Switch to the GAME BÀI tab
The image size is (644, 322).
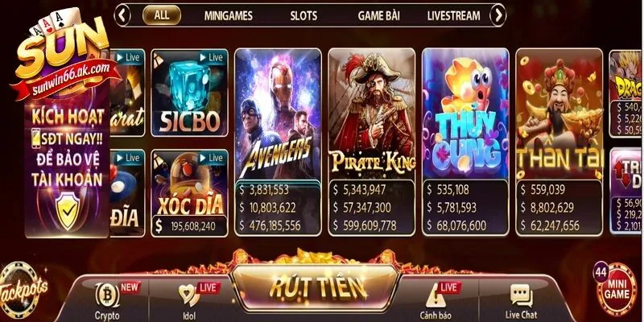(378, 16)
